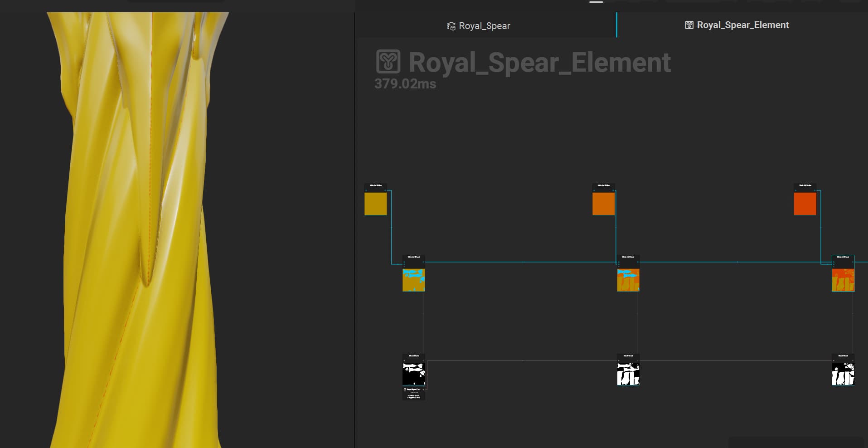
Task: Click the element icon on Royal_Spear_Element tab
Action: tap(689, 25)
